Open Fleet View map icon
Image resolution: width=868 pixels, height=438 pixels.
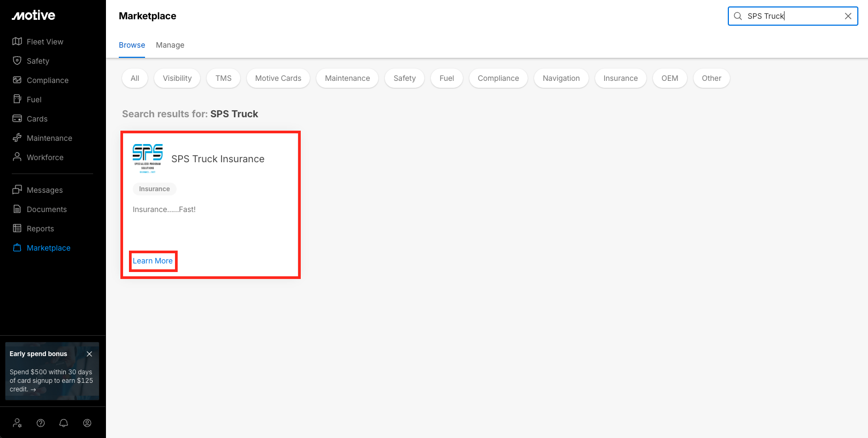click(x=17, y=41)
